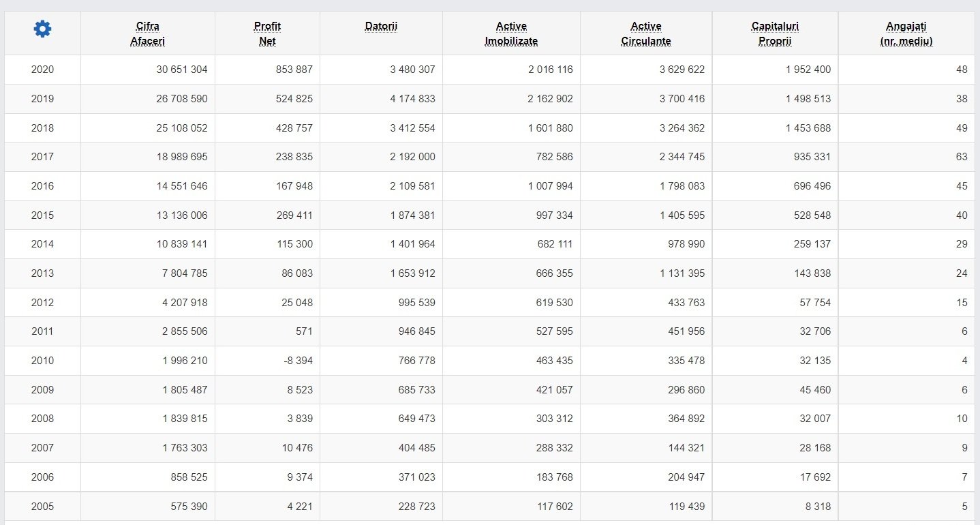Image resolution: width=980 pixels, height=525 pixels.
Task: Click the 2005 year cell
Action: coord(42,507)
